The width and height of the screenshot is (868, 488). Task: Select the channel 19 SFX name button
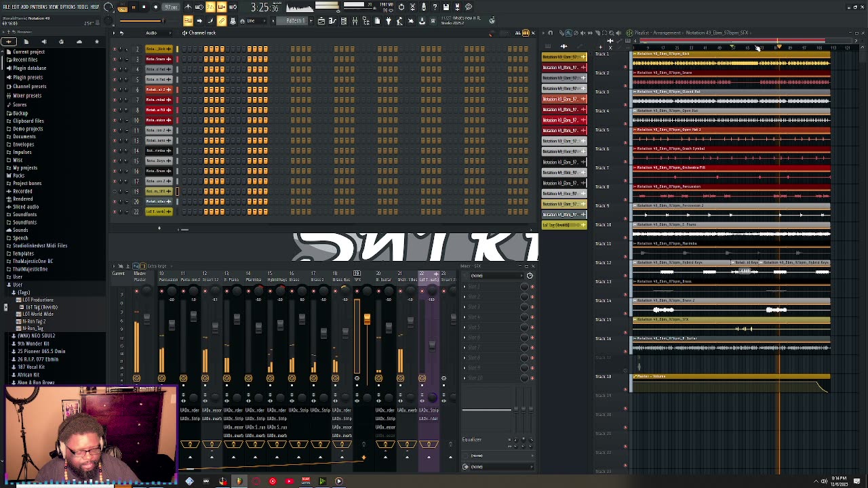tap(159, 191)
